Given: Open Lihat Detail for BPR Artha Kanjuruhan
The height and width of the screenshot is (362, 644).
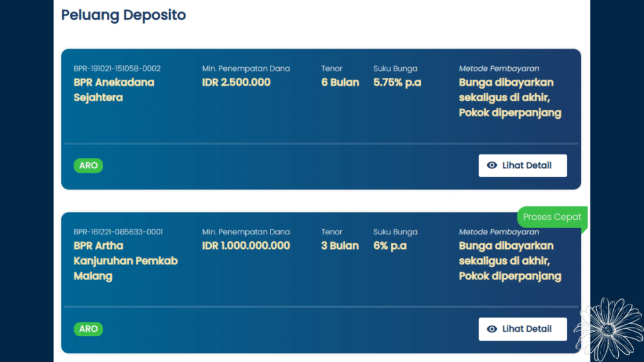Looking at the screenshot, I should point(523,329).
